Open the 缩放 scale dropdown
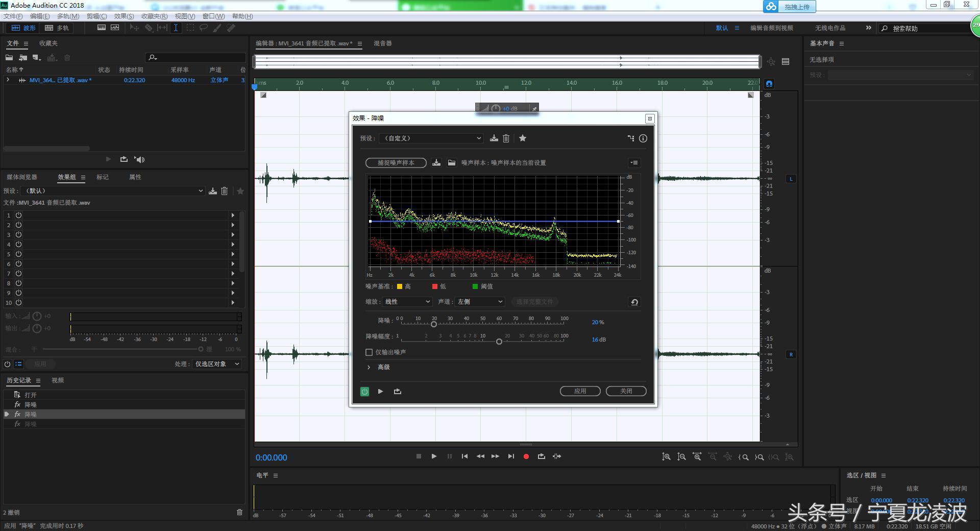 407,302
